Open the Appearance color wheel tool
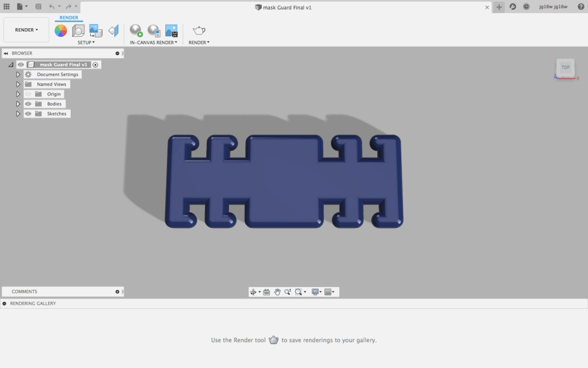The image size is (588, 368). pyautogui.click(x=61, y=30)
